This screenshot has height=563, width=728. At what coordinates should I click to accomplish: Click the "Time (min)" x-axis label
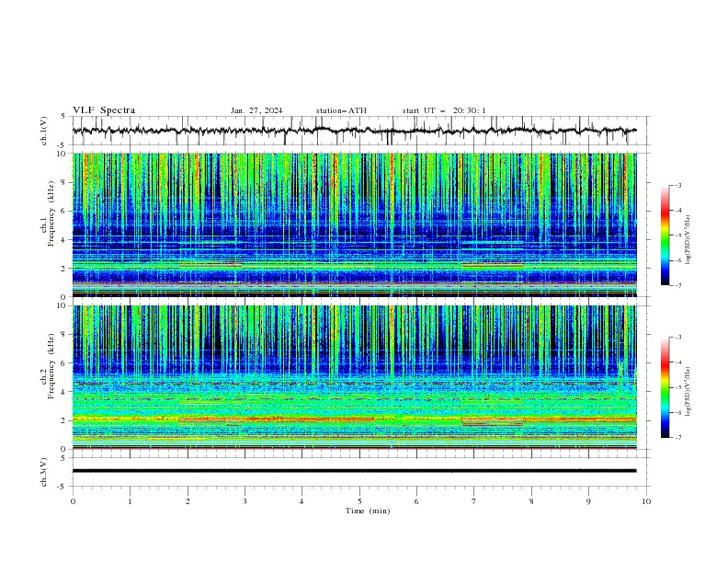click(x=368, y=511)
